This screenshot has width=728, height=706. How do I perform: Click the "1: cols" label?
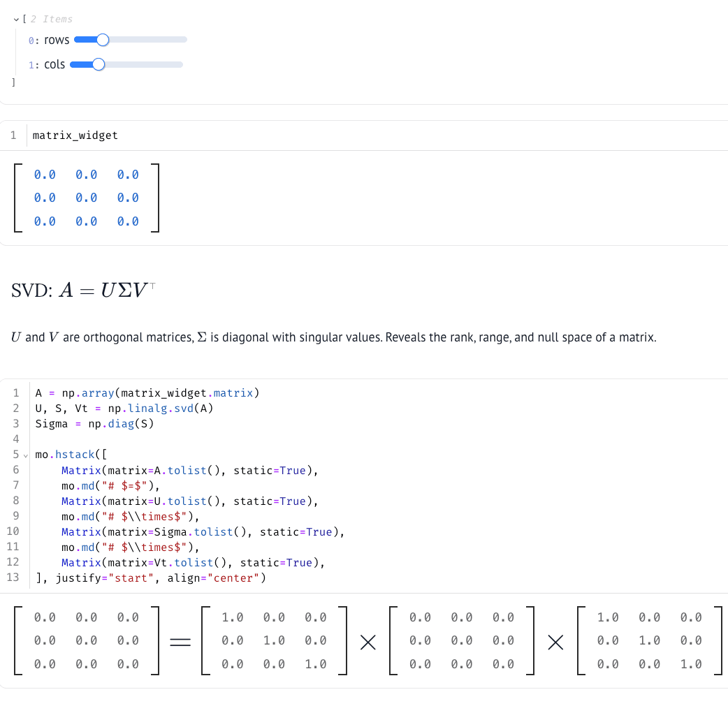48,64
